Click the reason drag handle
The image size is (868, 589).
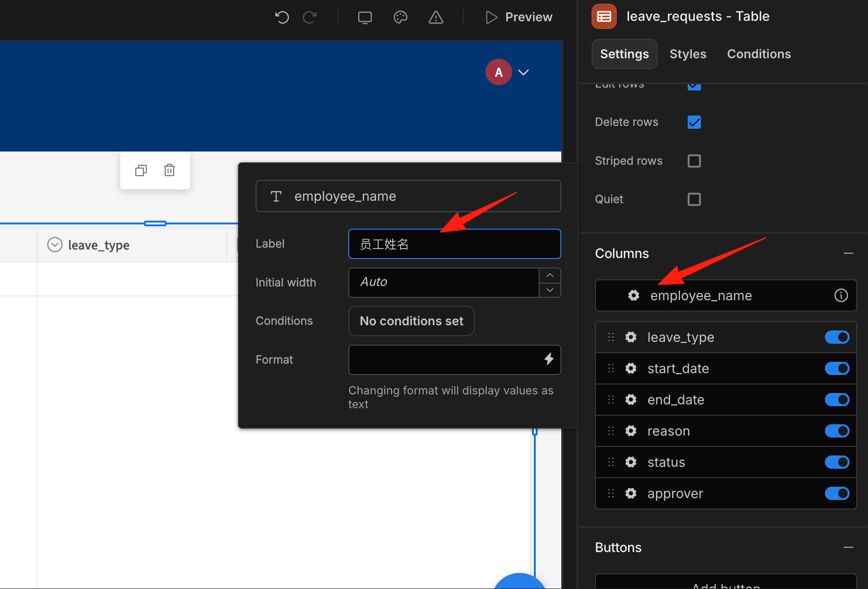pyautogui.click(x=611, y=431)
